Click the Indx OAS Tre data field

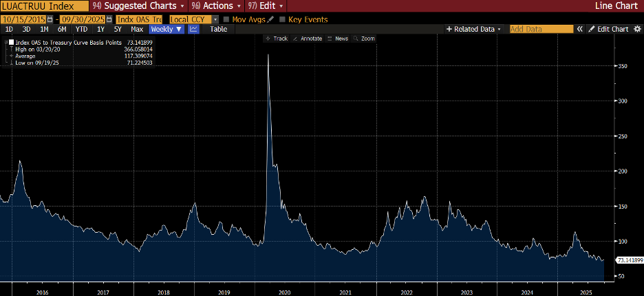[x=139, y=19]
